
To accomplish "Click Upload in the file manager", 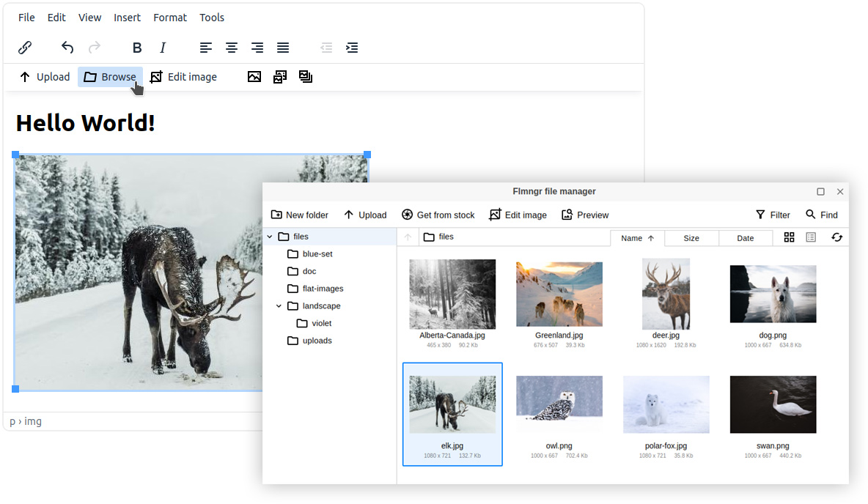I will click(365, 215).
